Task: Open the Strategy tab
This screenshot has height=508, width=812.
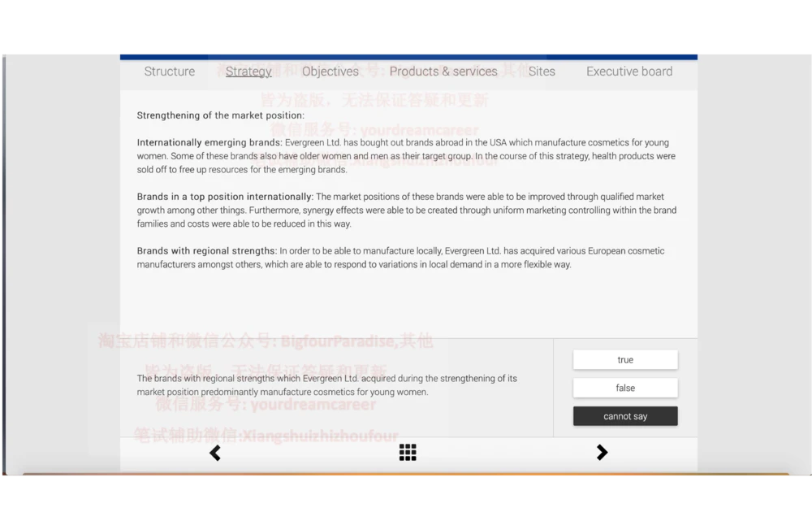Action: pyautogui.click(x=248, y=72)
